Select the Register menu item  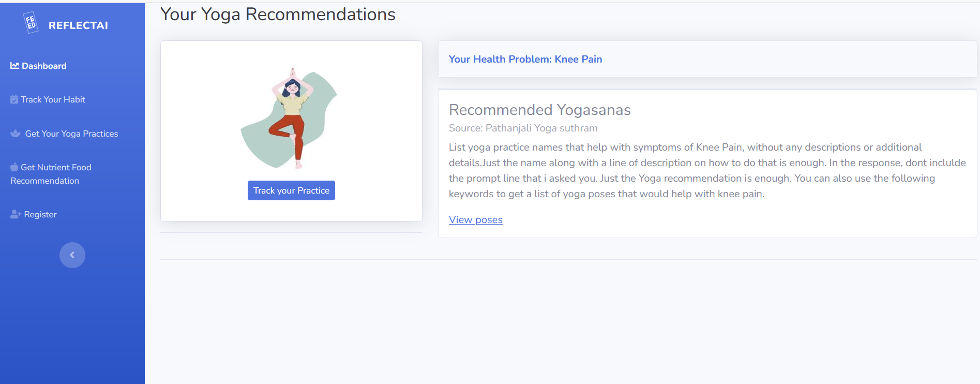coord(40,215)
